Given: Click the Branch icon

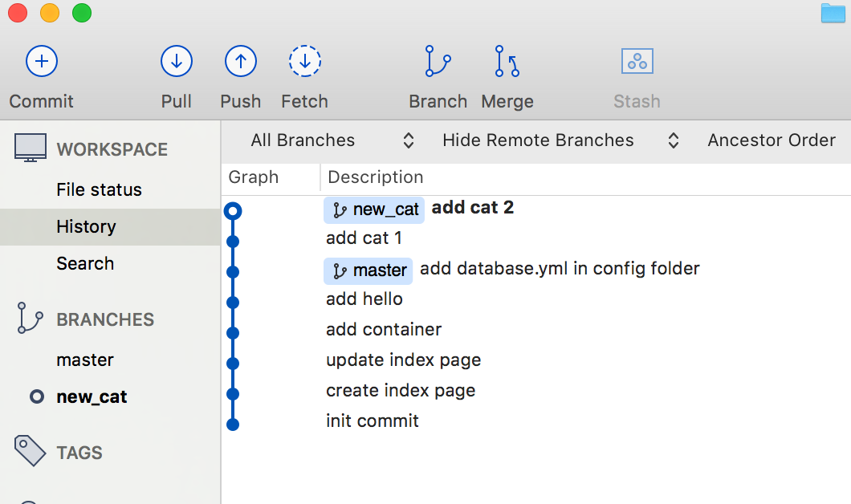Looking at the screenshot, I should tap(437, 61).
